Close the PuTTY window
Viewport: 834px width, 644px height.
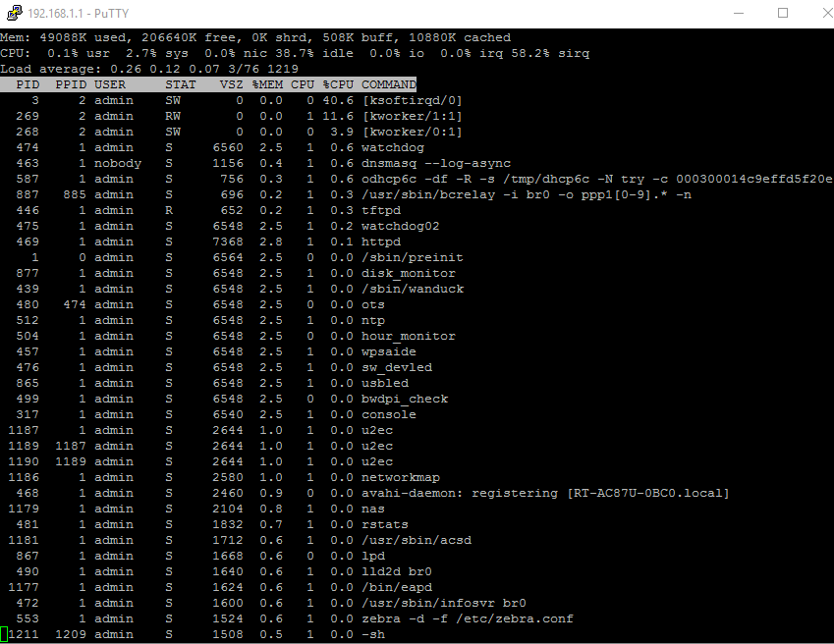(x=827, y=13)
